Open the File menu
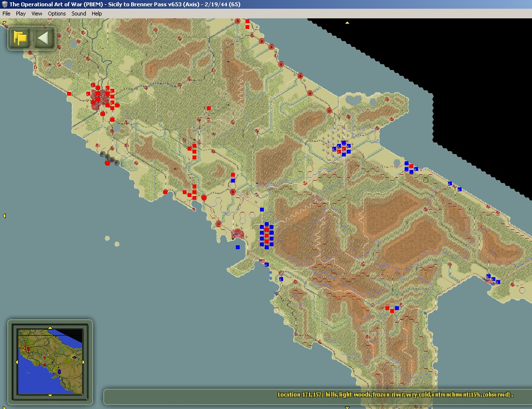The width and height of the screenshot is (532, 409). pos(6,14)
